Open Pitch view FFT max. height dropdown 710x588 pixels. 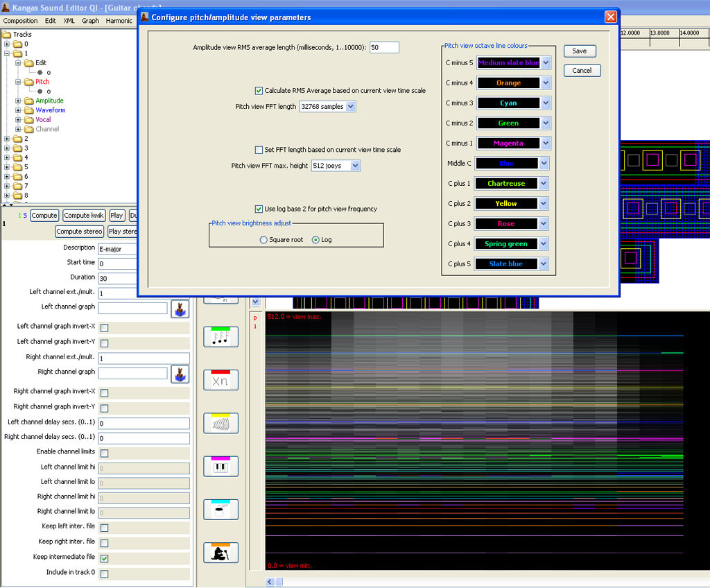point(356,166)
